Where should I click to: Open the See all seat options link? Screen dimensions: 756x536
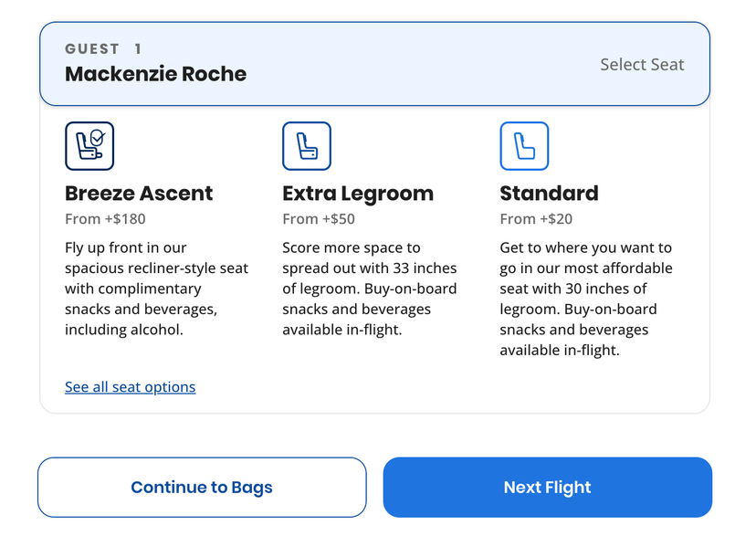coord(131,387)
